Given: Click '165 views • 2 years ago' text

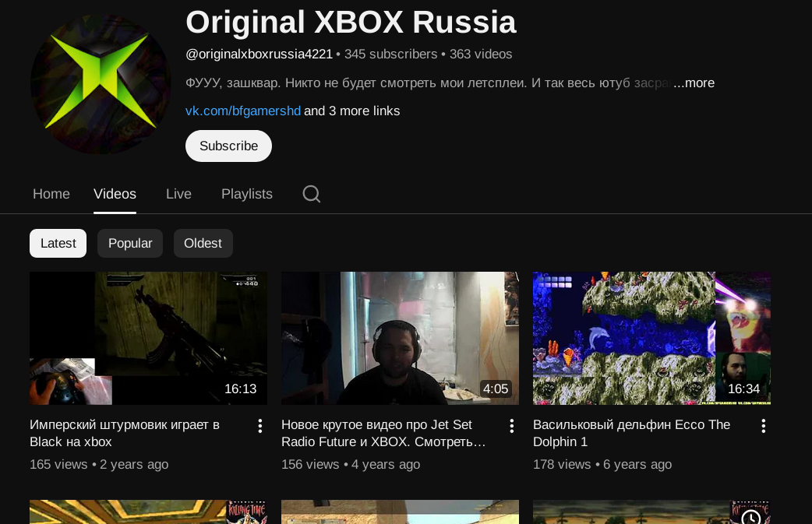Looking at the screenshot, I should click(x=99, y=465).
